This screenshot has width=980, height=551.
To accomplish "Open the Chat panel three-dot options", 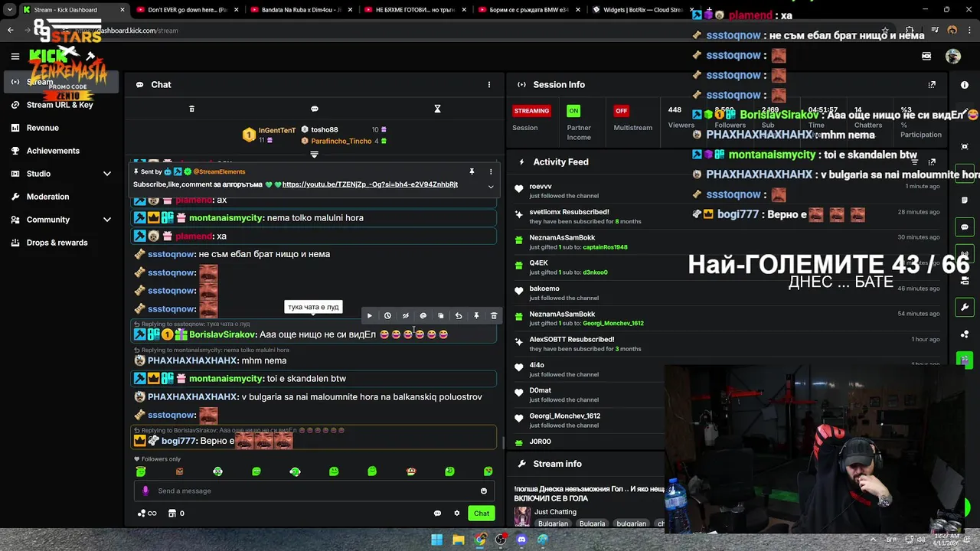I will pyautogui.click(x=489, y=85).
